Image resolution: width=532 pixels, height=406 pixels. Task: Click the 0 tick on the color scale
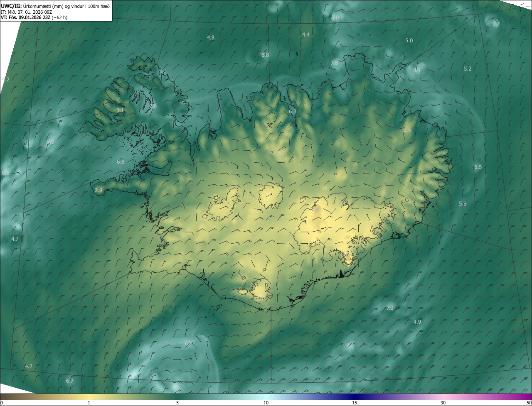[x=2, y=403]
